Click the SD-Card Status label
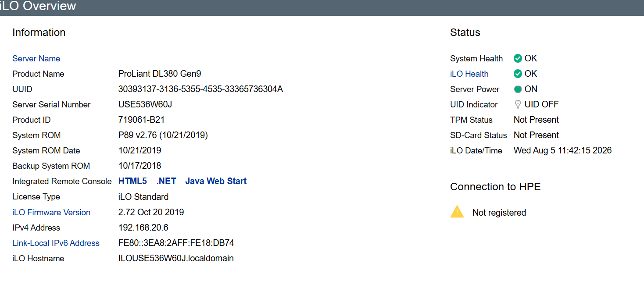 point(479,135)
